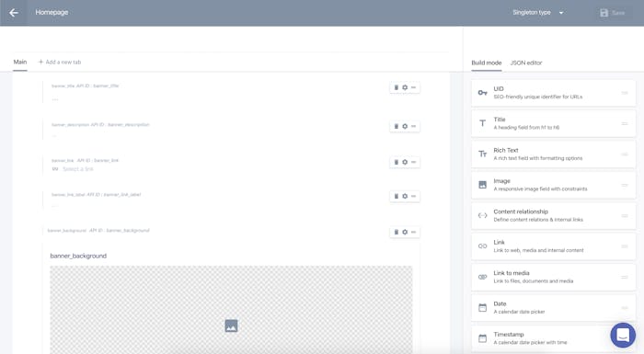The height and width of the screenshot is (354, 644).
Task: Click the banner_link_label API ID text
Action: coord(114,195)
